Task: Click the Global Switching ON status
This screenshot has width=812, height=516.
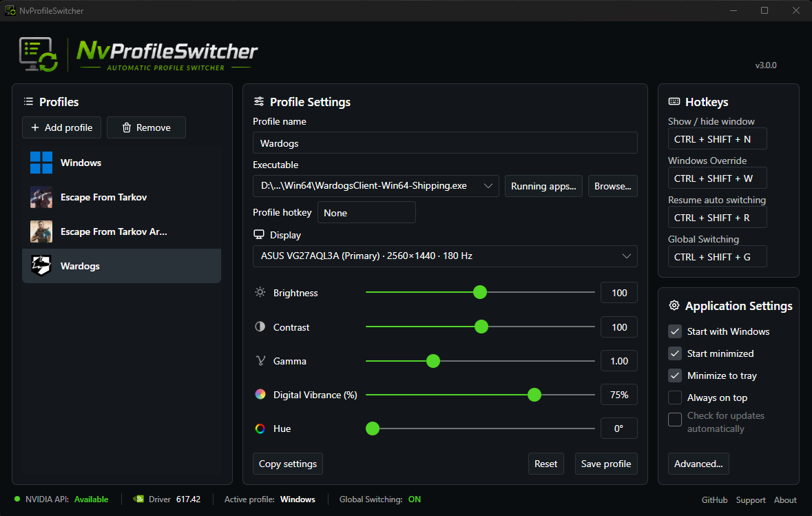Action: (x=415, y=499)
